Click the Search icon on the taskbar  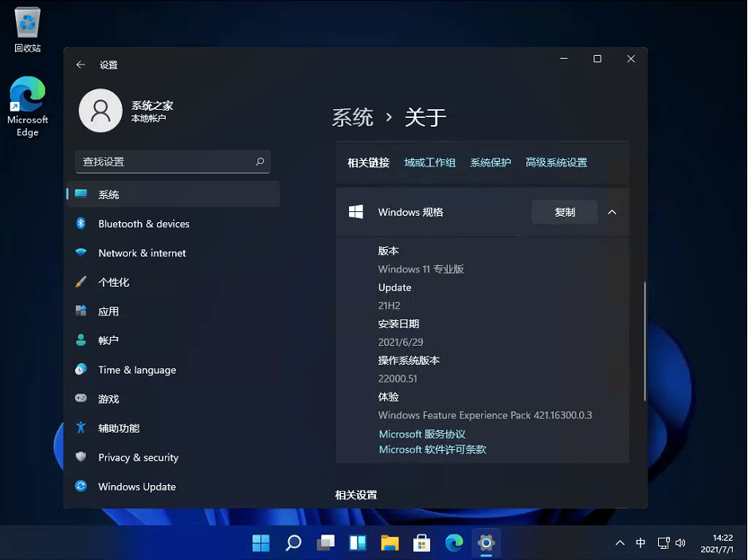292,543
